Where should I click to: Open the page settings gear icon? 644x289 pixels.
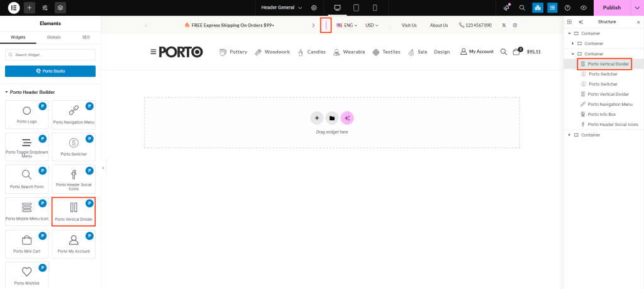[314, 8]
